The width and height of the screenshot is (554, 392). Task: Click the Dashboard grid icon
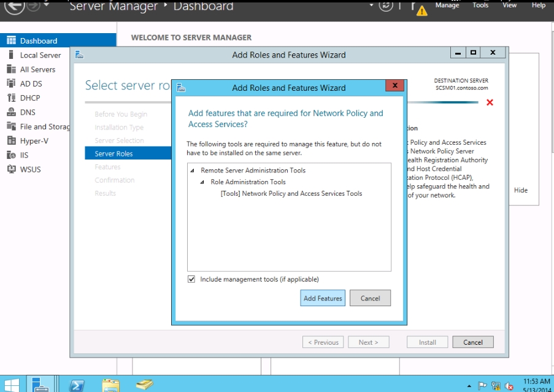(x=11, y=40)
